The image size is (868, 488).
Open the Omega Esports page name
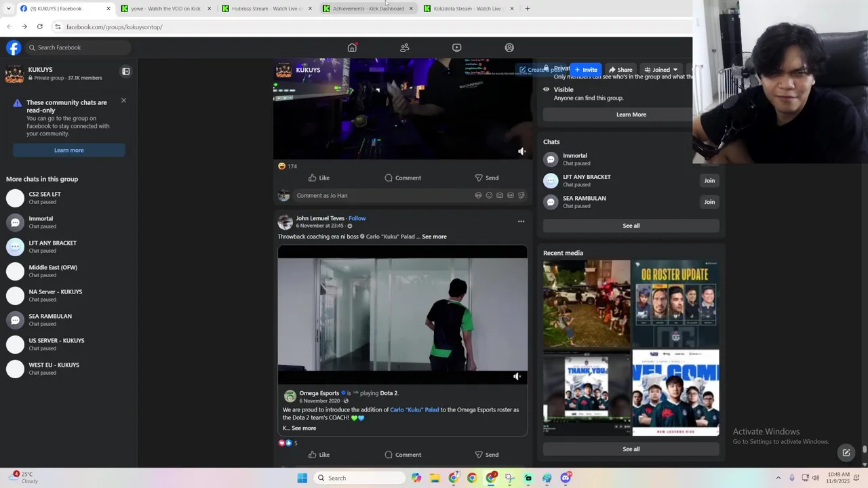click(x=319, y=393)
